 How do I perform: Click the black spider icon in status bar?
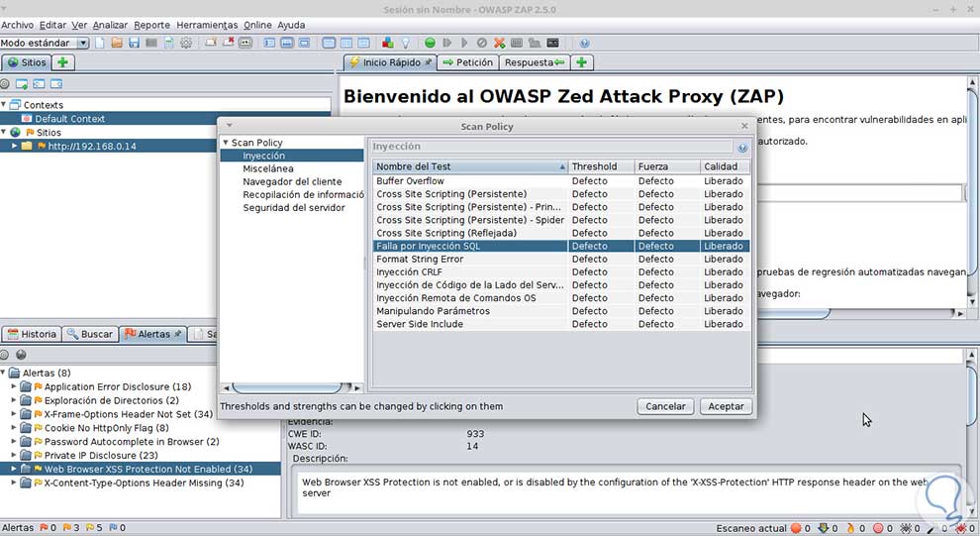pos(906,528)
